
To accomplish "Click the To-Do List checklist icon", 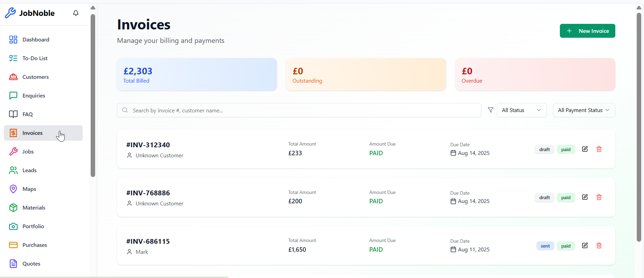I will tap(13, 58).
